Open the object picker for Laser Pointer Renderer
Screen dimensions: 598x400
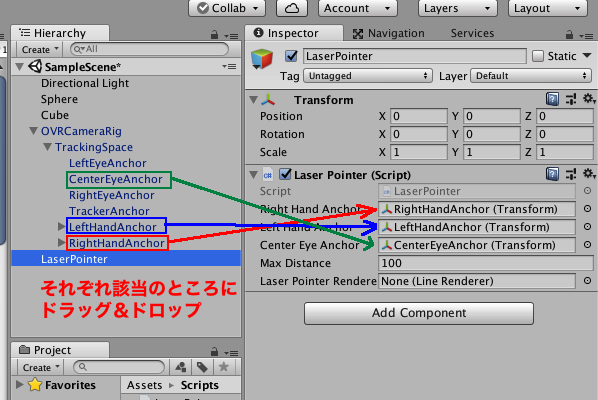[587, 281]
